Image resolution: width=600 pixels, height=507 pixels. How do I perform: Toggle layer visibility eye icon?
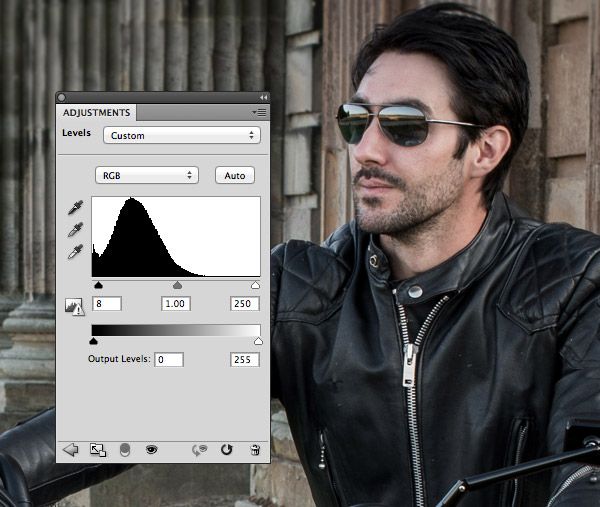click(152, 450)
